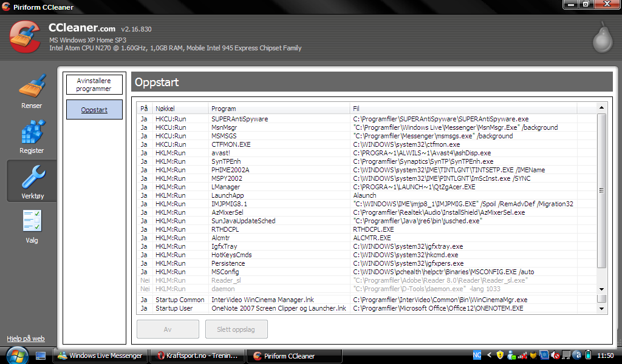Image resolution: width=622 pixels, height=364 pixels.
Task: Select the RTHDCPL startup entry
Action: click(366, 230)
